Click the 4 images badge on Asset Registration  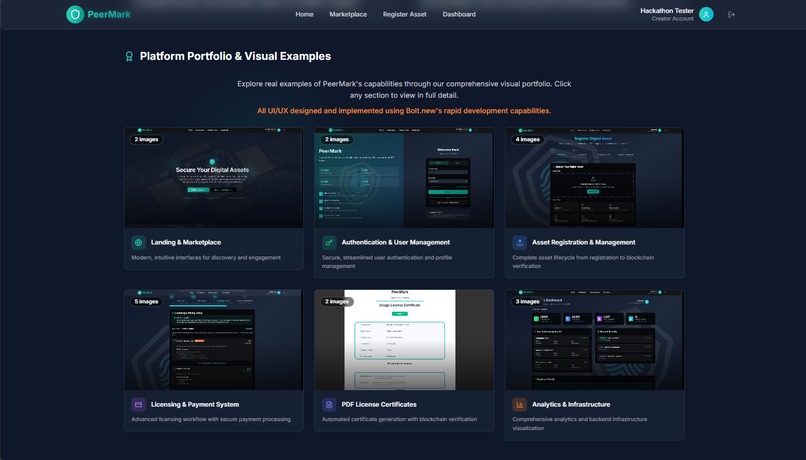(527, 139)
